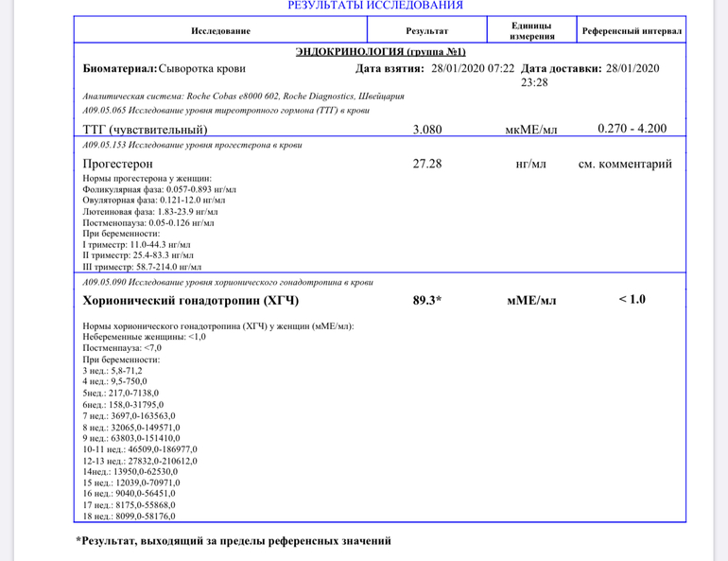This screenshot has width=728, height=561.
Task: Select the Исследование column header
Action: 220,31
